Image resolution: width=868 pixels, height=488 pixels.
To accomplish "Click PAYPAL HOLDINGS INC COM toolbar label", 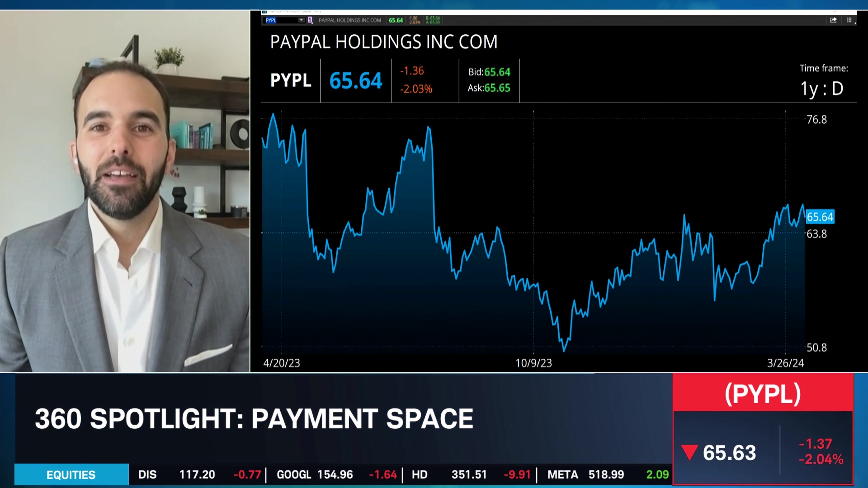I will [349, 20].
